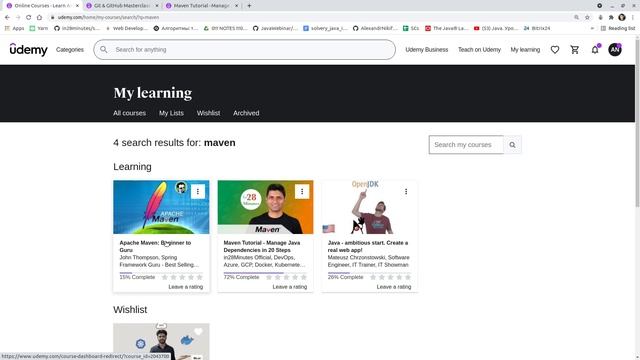The image size is (640, 360).
Task: Leave a rating for Apache Maven course
Action: tap(186, 287)
